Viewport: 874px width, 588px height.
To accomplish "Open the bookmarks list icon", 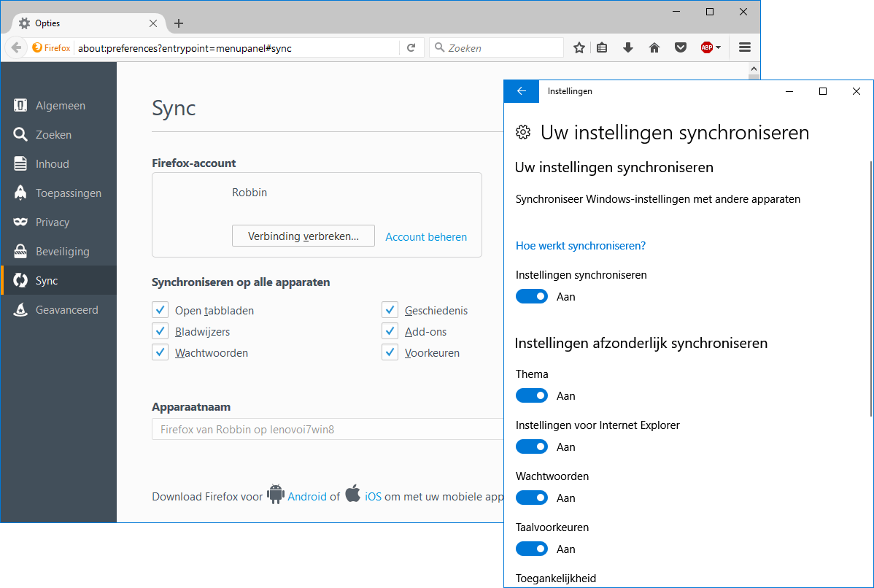I will (602, 47).
